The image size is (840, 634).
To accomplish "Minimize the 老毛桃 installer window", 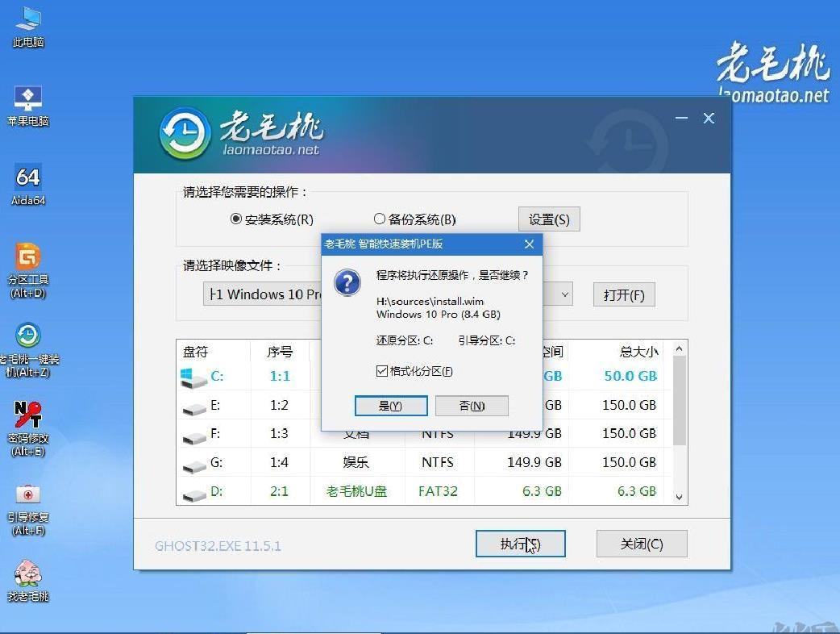I will pos(681,118).
